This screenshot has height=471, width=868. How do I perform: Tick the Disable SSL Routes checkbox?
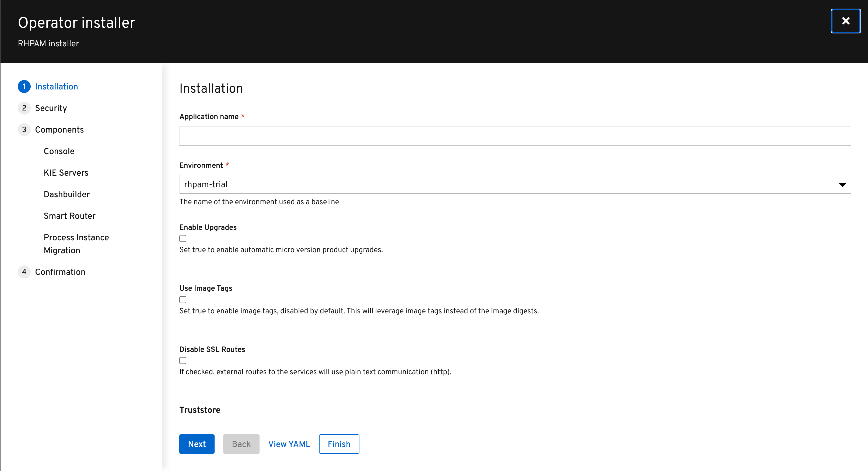[183, 361]
